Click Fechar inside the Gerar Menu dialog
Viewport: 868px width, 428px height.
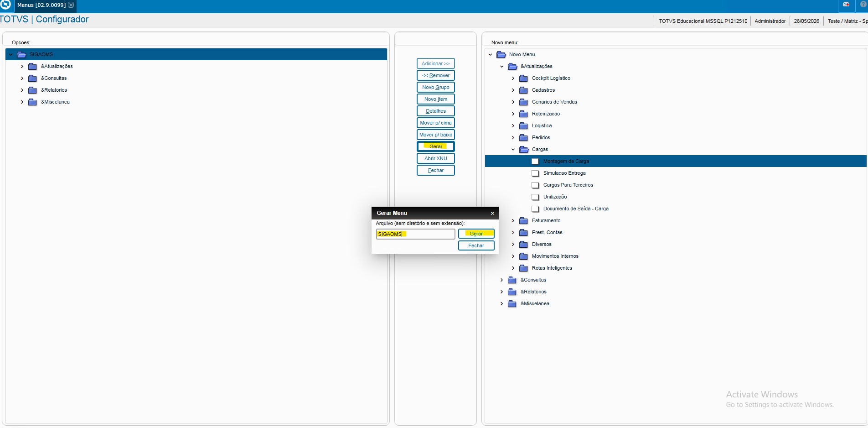476,245
